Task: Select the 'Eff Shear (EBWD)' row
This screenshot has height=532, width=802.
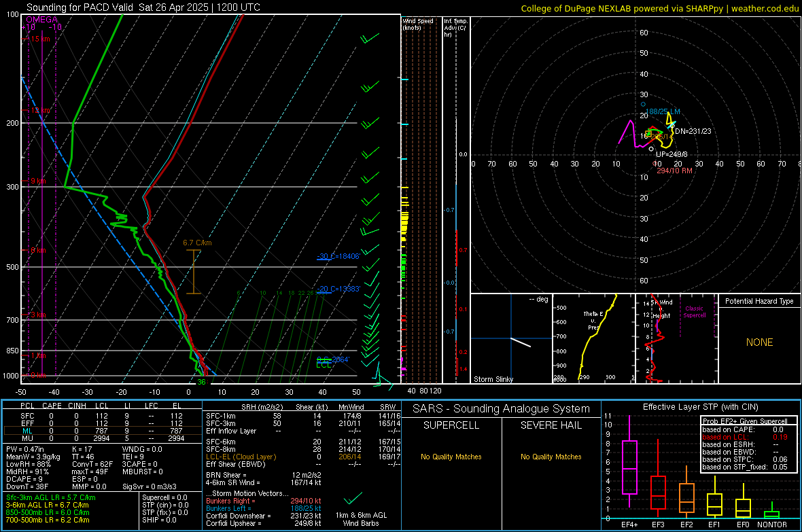Action: 303,465
